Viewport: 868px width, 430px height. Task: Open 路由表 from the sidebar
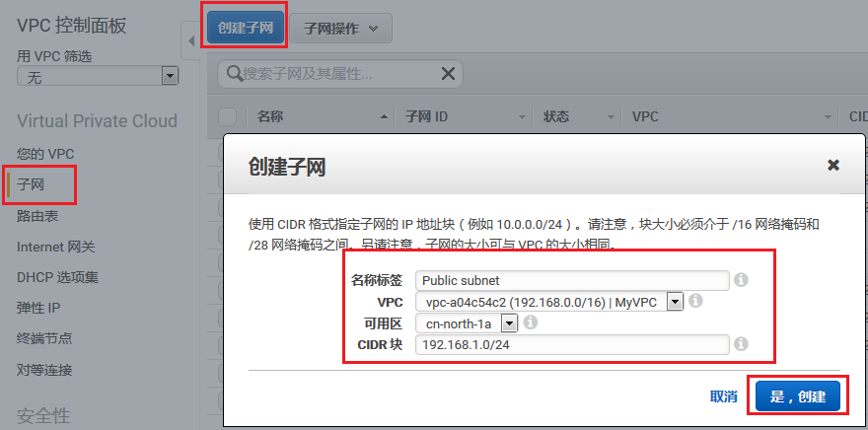click(x=37, y=215)
